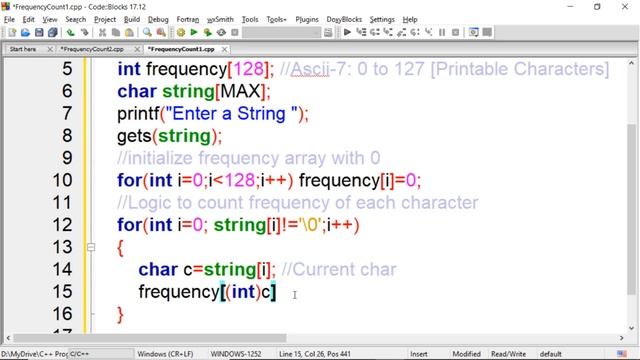
Task: Click the horizontal scrollbar thumb in editor
Action: coord(149,338)
